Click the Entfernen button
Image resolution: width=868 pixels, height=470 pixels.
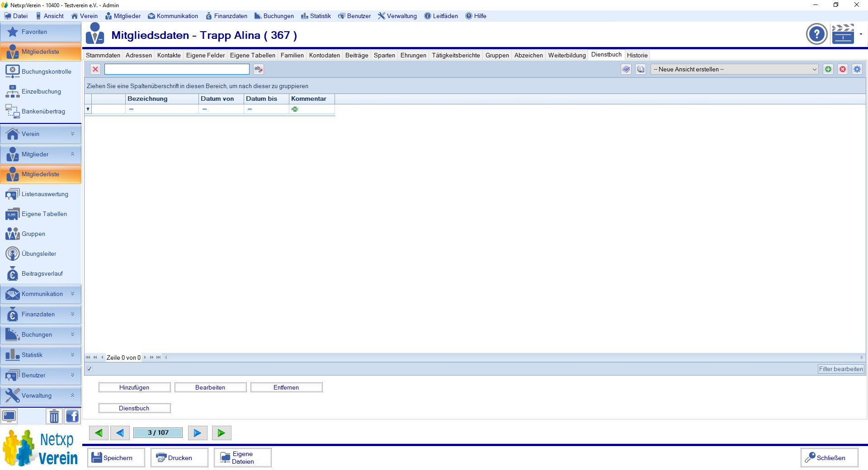tap(286, 387)
